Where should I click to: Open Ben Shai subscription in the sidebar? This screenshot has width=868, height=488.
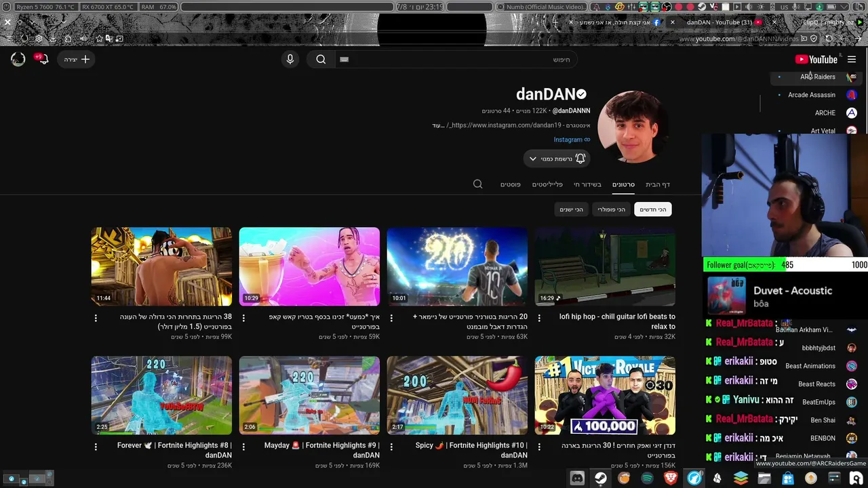point(823,420)
